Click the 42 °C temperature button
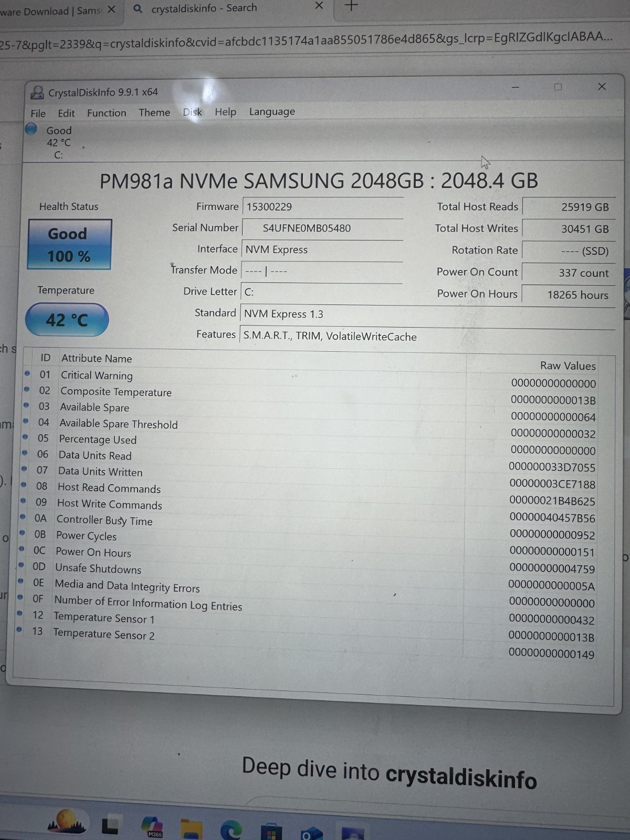Viewport: 630px width, 840px height. pos(67,320)
